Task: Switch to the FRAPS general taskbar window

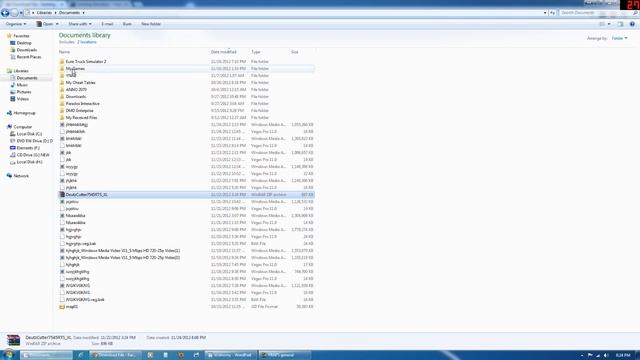Action: click(x=284, y=355)
